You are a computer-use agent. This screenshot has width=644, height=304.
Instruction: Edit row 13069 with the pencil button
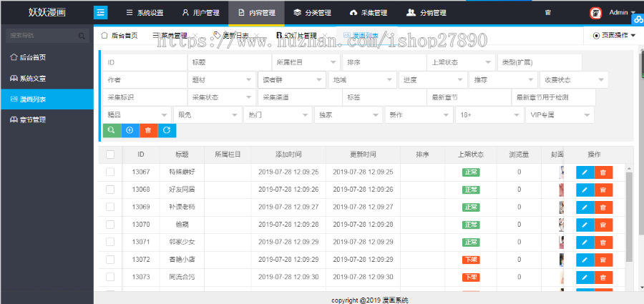585,207
